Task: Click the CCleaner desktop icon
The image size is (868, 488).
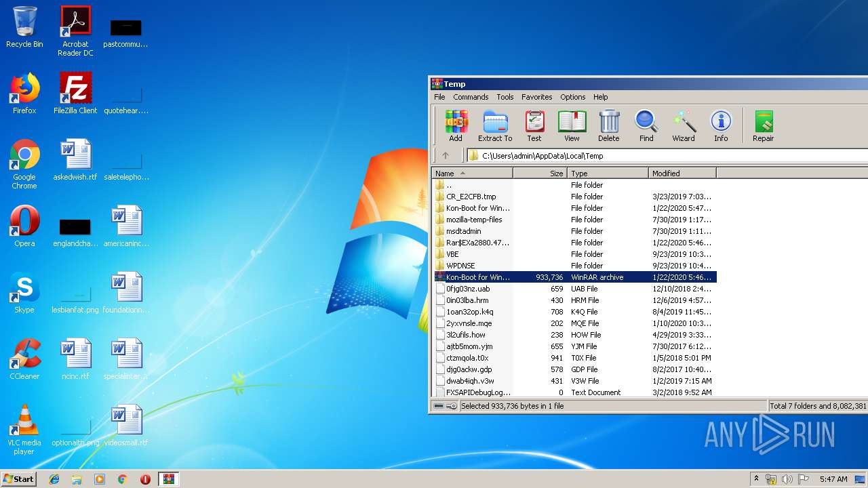Action: pos(24,359)
